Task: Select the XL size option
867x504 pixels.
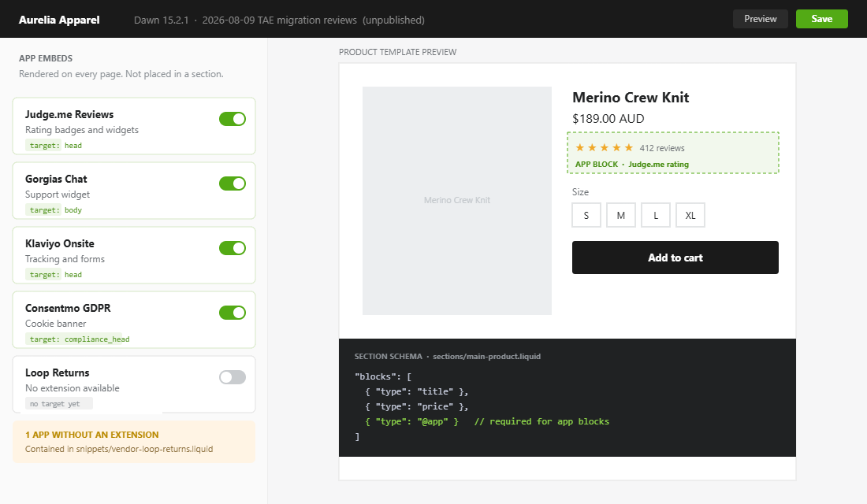Action: 690,215
